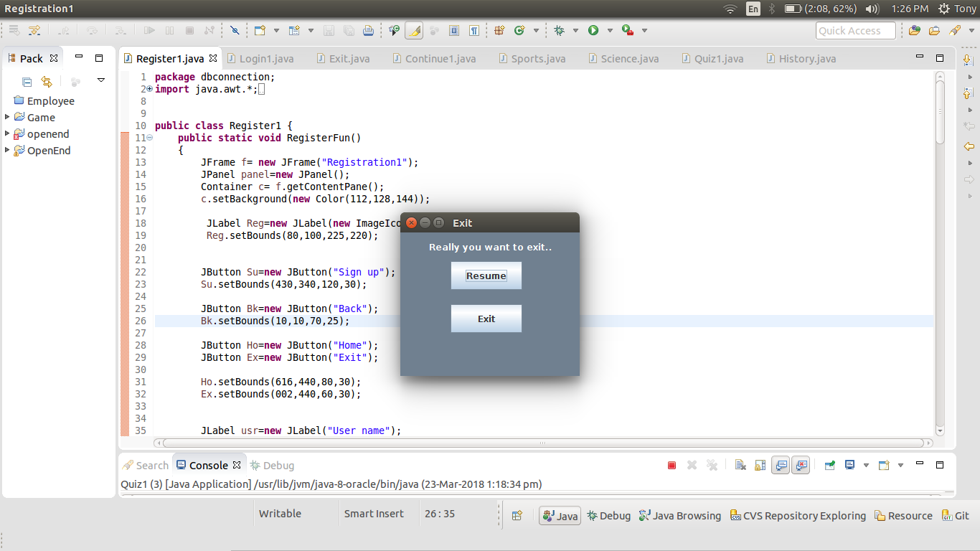This screenshot has width=980, height=551.
Task: Expand the Game project in Package Explorer
Action: pyautogui.click(x=6, y=117)
